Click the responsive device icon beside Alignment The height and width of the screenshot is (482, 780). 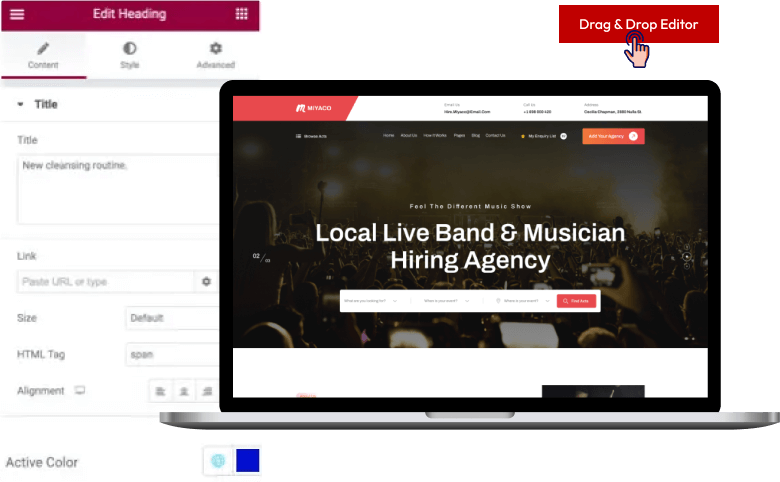80,391
